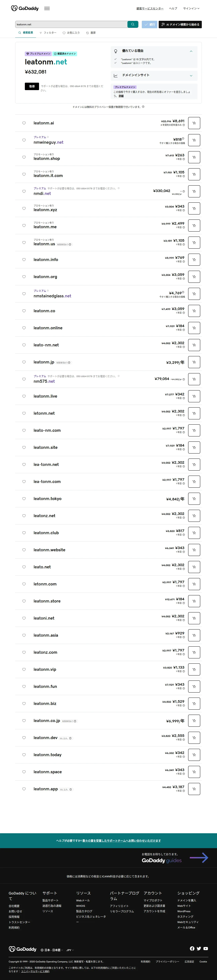Add leatonm.ai to cart
This screenshot has height=980, width=217.
(194, 123)
